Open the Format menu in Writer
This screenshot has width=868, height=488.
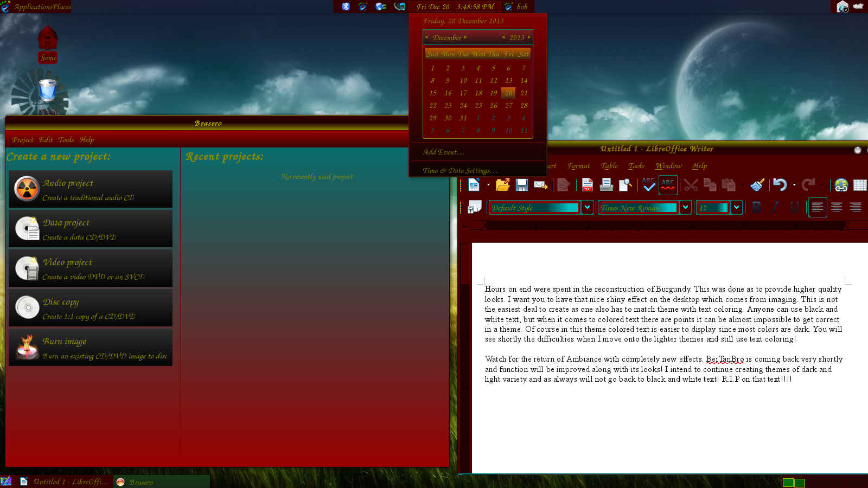[x=578, y=166]
